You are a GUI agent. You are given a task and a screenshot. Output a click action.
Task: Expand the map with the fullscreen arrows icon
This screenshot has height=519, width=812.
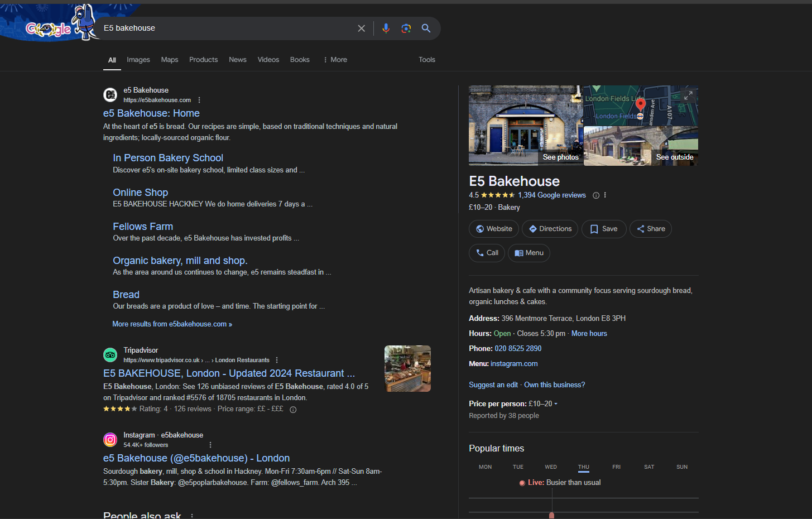(x=688, y=95)
